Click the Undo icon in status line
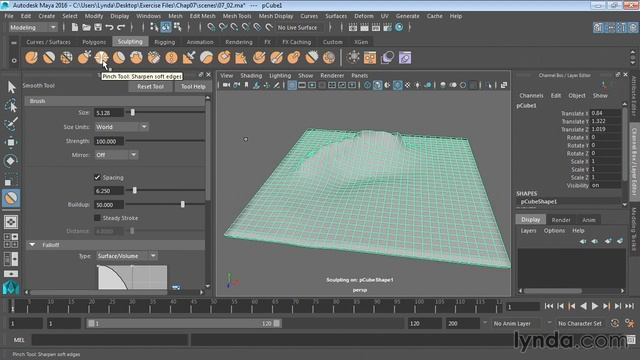The height and width of the screenshot is (360, 640). click(109, 27)
